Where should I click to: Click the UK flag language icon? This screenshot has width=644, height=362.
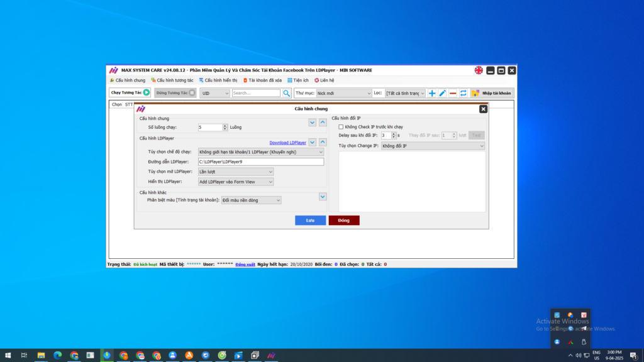point(479,70)
